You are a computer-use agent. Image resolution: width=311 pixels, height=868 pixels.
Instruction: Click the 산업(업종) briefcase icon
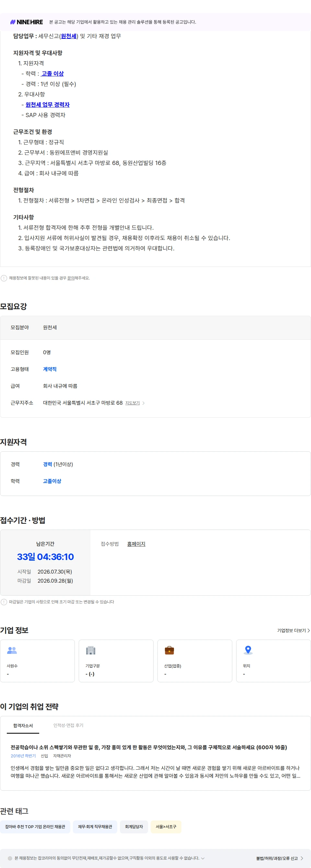click(x=169, y=650)
